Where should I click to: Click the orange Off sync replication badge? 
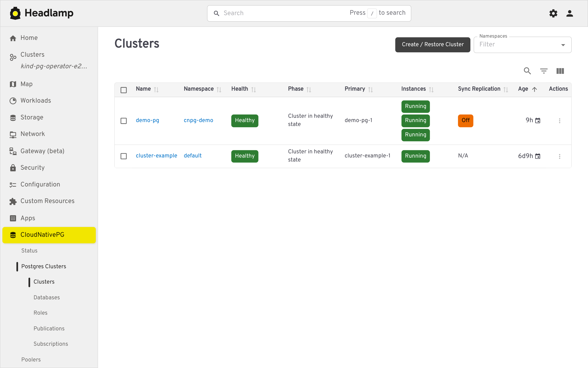pyautogui.click(x=465, y=120)
